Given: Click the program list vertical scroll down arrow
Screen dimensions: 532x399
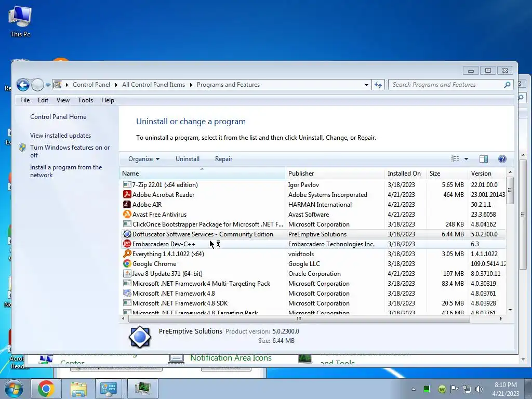Looking at the screenshot, I should click(510, 310).
